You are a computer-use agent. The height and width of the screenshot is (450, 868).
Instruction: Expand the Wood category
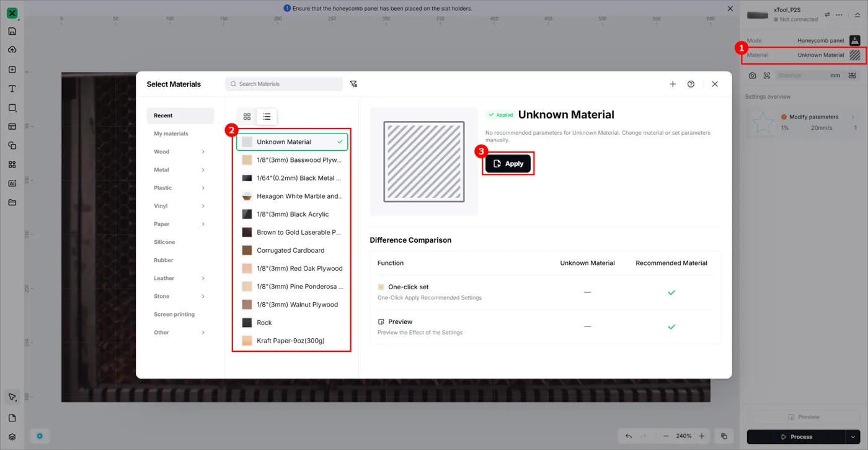pos(203,151)
